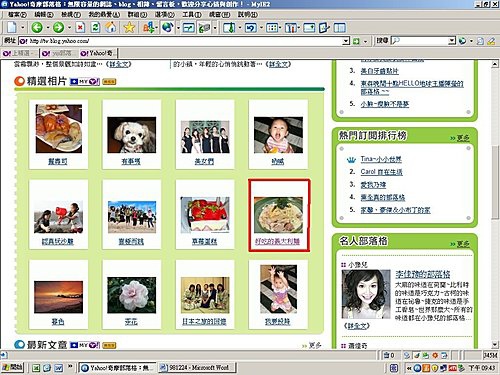Image resolution: width=500 pixels, height=375 pixels.
Task: Go back with the green Back arrow
Action: 37,27
